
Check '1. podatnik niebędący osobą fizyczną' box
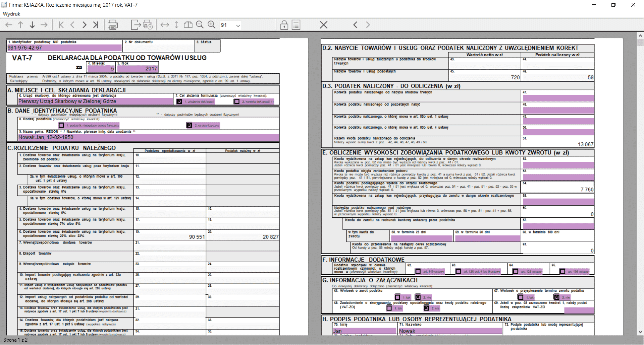point(61,125)
